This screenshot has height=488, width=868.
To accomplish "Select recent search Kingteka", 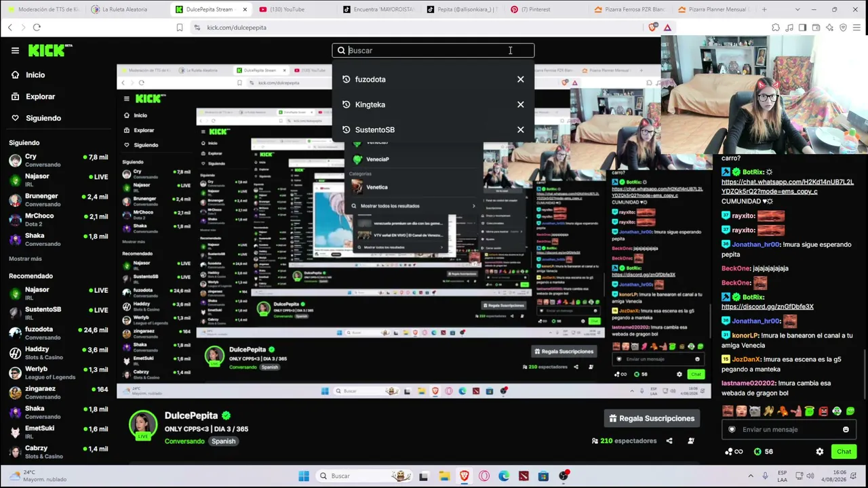I will 370,104.
